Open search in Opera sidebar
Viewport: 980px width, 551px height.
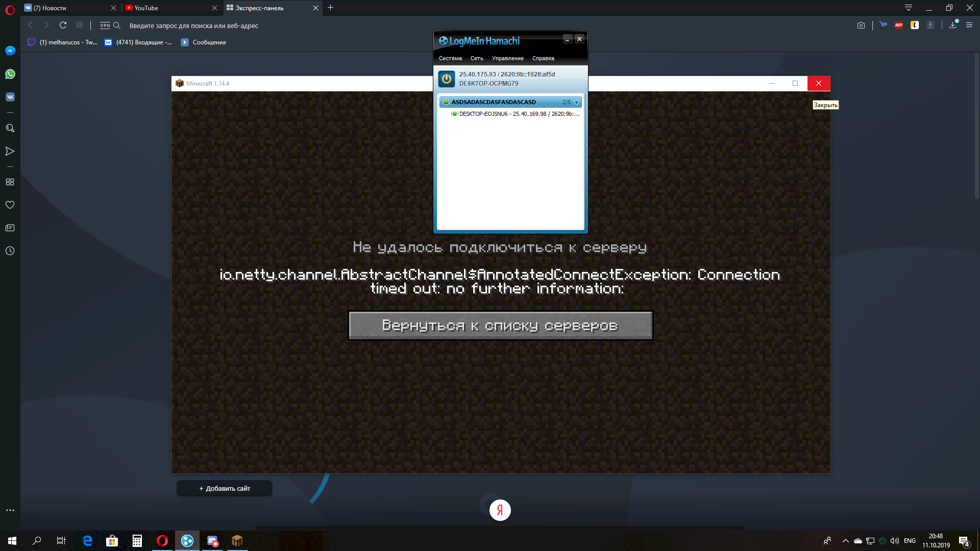[x=10, y=128]
